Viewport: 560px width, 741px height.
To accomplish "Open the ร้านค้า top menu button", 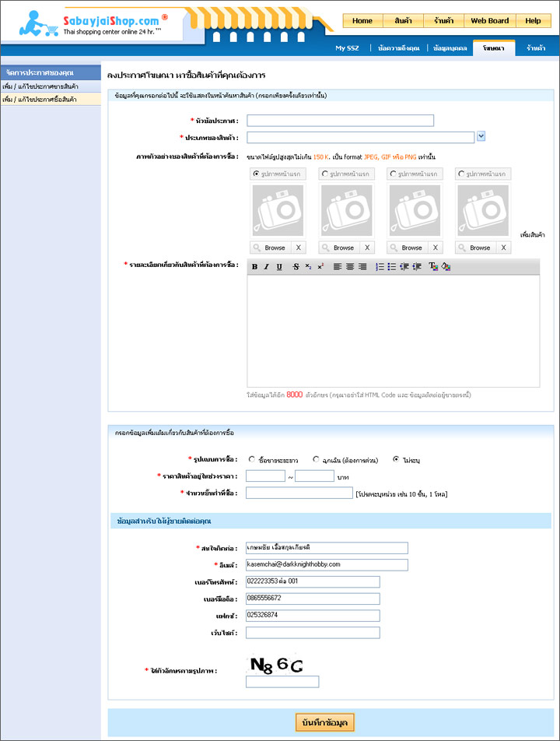I will [x=444, y=21].
